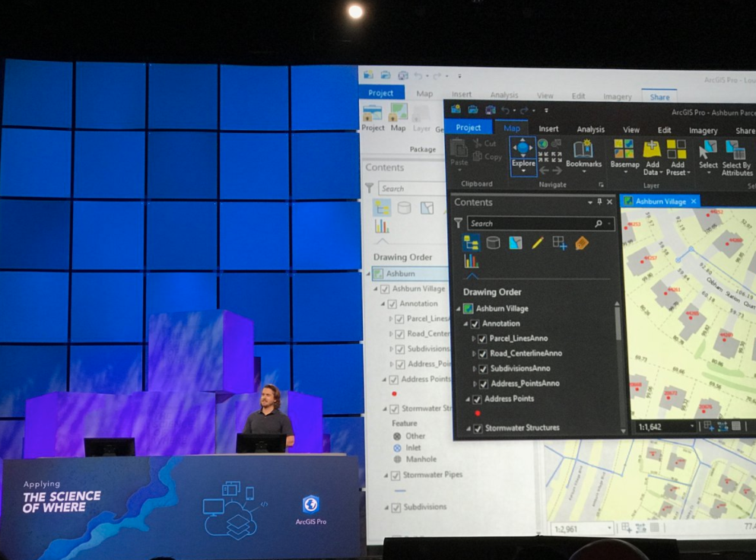Image resolution: width=756 pixels, height=560 pixels.
Task: Toggle Stormwater Structures in dark Contents
Action: click(x=478, y=428)
